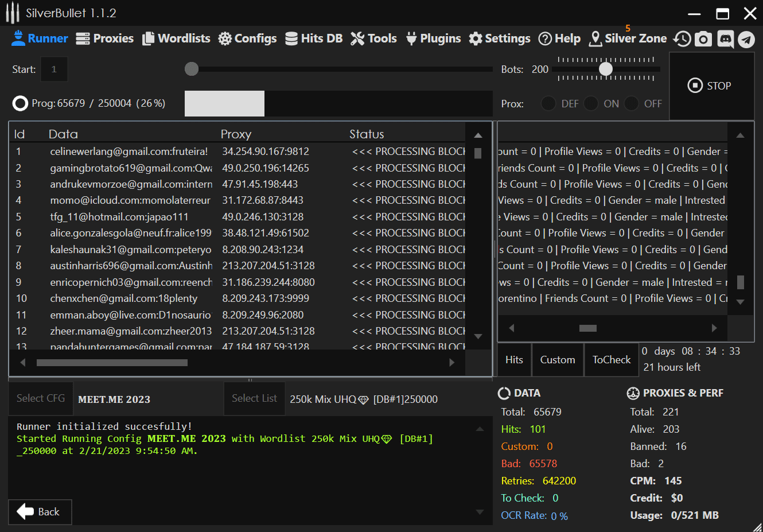This screenshot has width=763, height=532.
Task: Open the Select List wordlist picker
Action: pos(254,398)
